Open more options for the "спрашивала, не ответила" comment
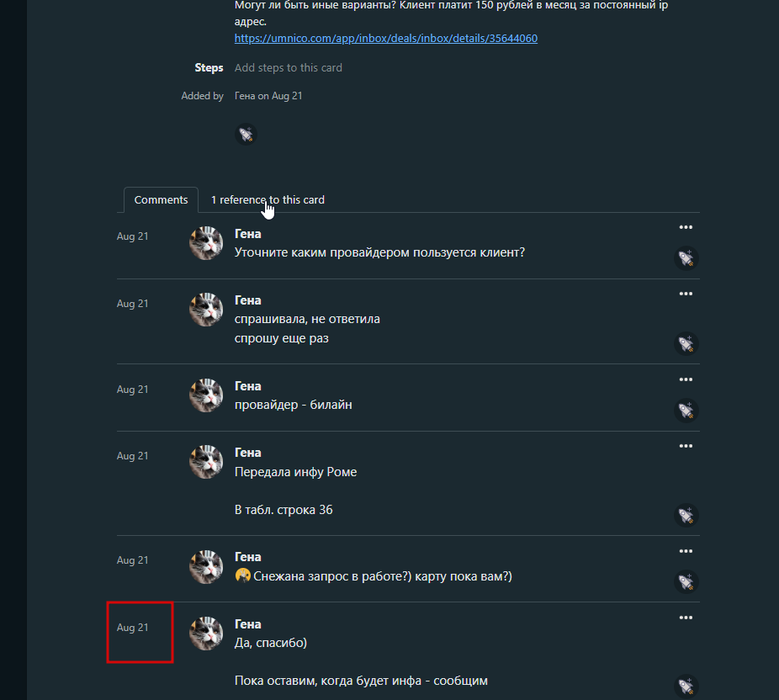Screen dimensions: 779x700 click(686, 294)
